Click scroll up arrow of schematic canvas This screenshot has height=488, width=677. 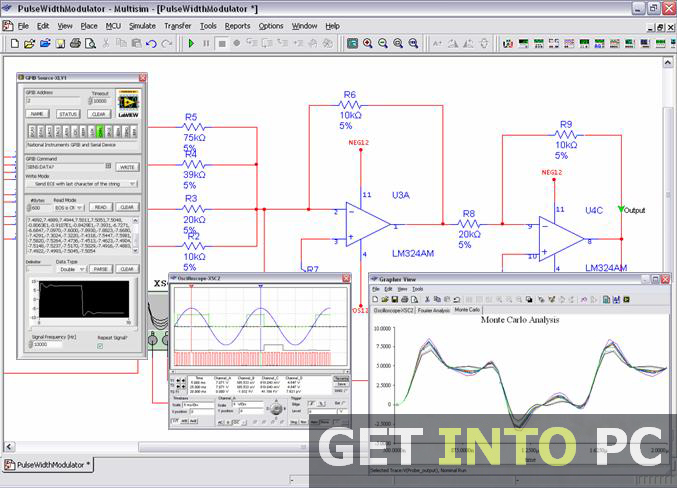[x=668, y=63]
